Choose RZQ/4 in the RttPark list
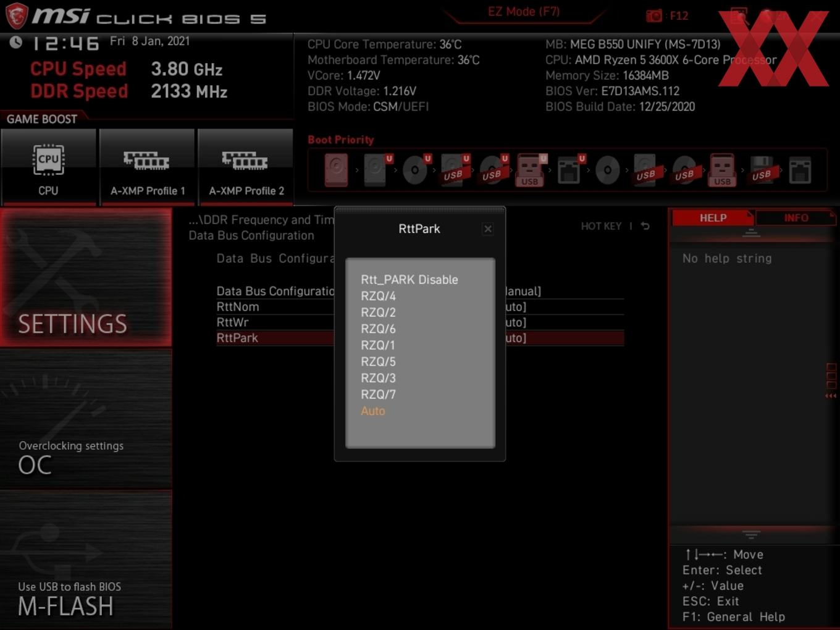The height and width of the screenshot is (630, 840). pyautogui.click(x=379, y=296)
